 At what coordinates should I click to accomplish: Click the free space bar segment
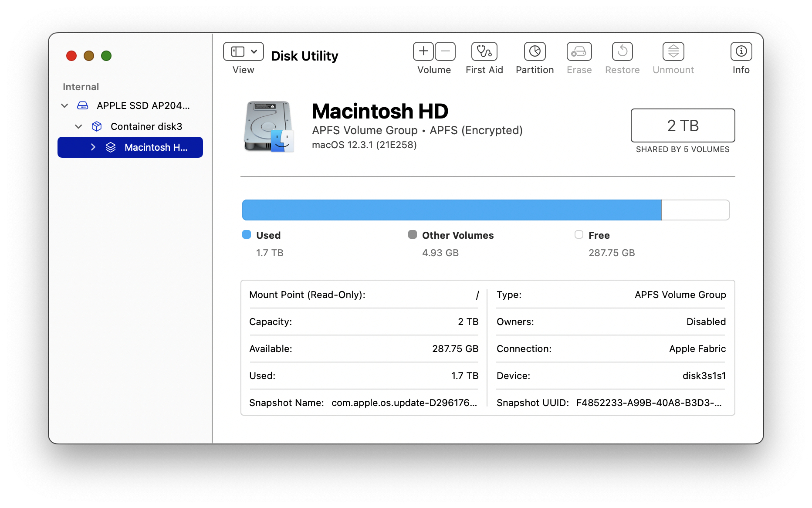[x=696, y=210]
